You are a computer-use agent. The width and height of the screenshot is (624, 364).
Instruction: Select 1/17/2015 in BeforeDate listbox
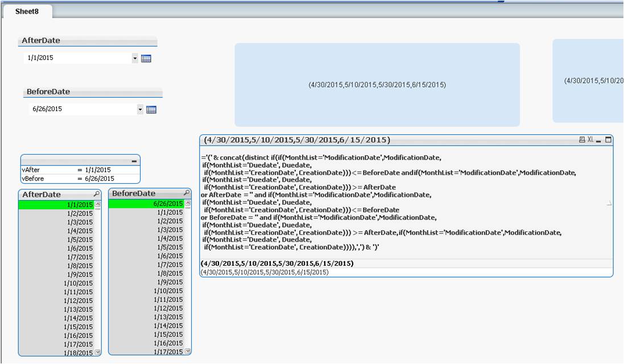146,351
